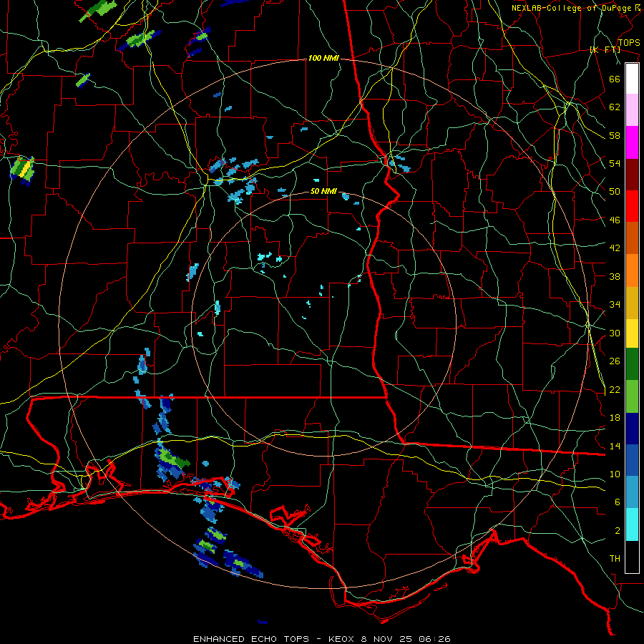This screenshot has height=644, width=644.
Task: Click the 100 NMI range ring label
Action: pos(323,59)
